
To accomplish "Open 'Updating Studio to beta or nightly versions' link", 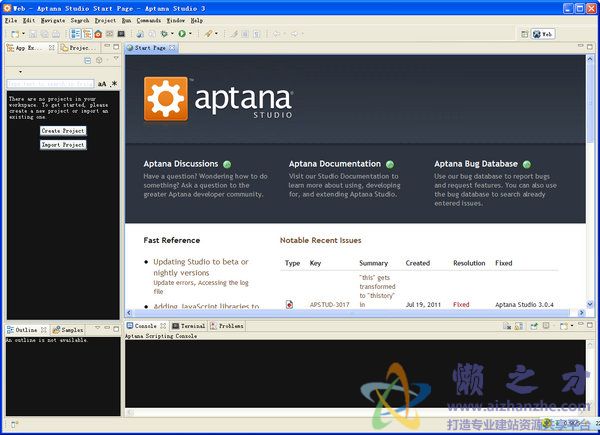I will click(201, 267).
